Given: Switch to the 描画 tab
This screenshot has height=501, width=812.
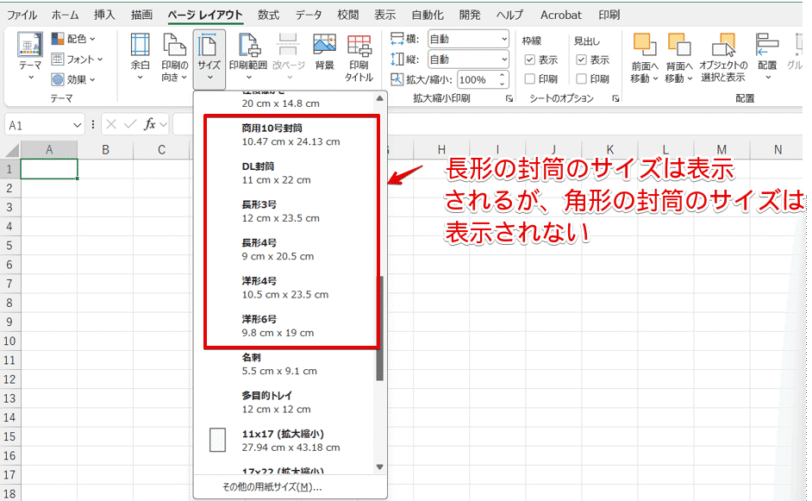Looking at the screenshot, I should click(141, 15).
